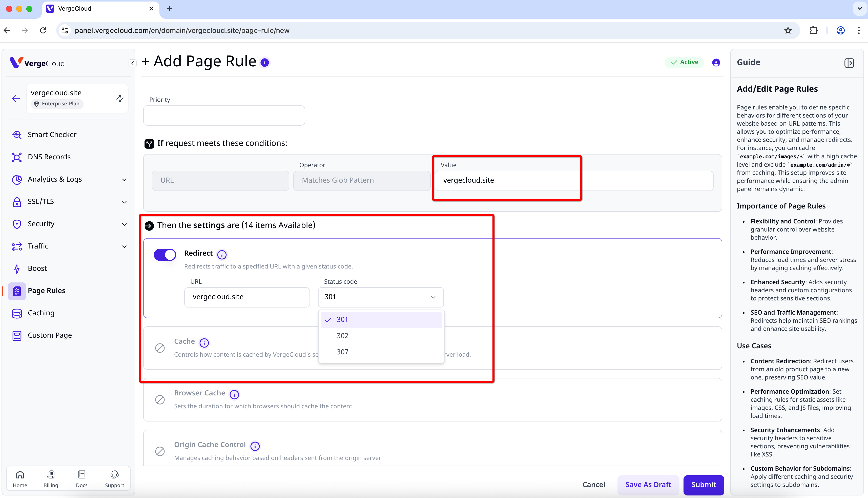Open Smart Checker from the sidebar
The image size is (868, 498).
pyautogui.click(x=52, y=135)
